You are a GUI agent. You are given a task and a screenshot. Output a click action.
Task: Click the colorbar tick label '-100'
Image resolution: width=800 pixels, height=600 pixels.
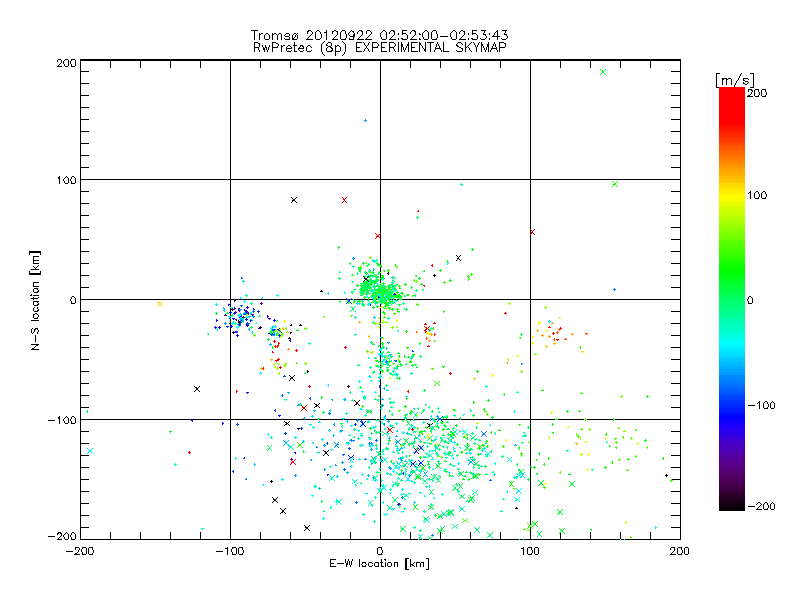pos(762,405)
